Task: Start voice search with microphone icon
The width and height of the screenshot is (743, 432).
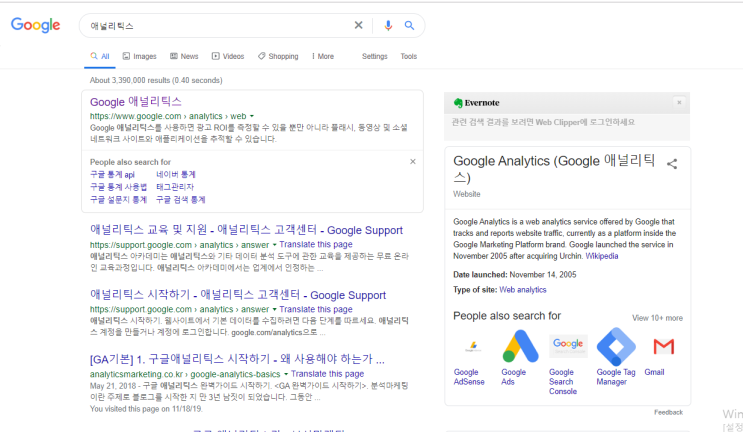Action: click(388, 26)
